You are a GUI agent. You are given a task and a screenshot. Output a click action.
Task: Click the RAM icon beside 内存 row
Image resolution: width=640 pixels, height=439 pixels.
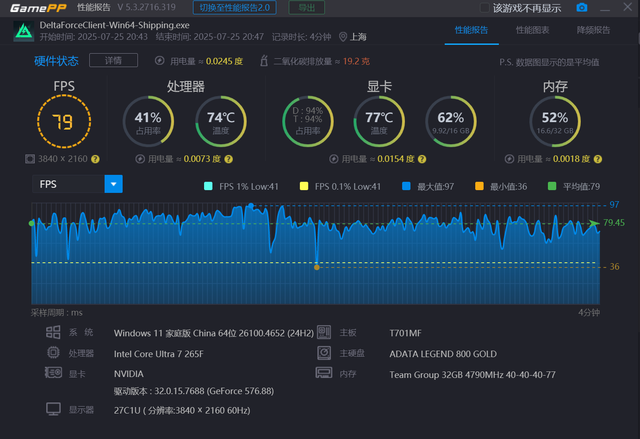point(324,372)
